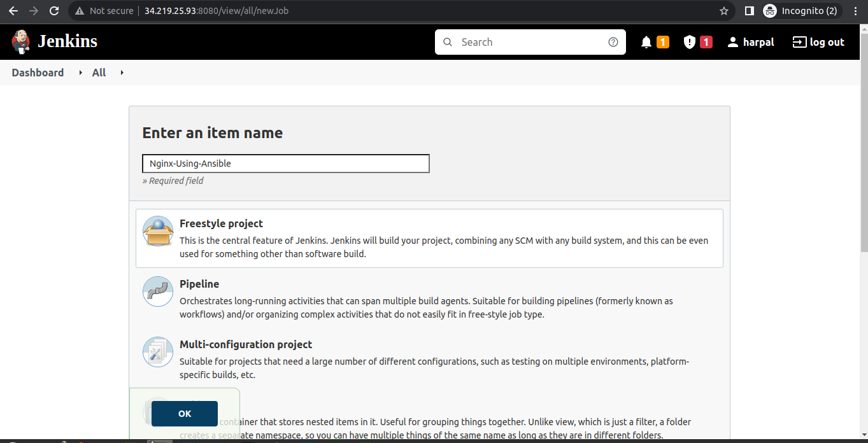Viewport: 868px width, 443px height.
Task: Click the Pipeline description text
Action: tap(426, 307)
